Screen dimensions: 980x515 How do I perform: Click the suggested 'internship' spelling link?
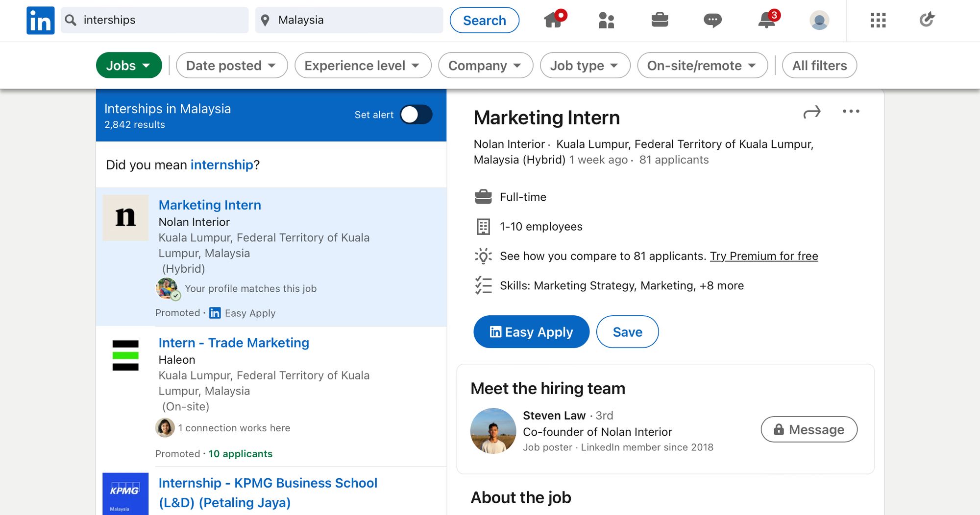pos(221,164)
